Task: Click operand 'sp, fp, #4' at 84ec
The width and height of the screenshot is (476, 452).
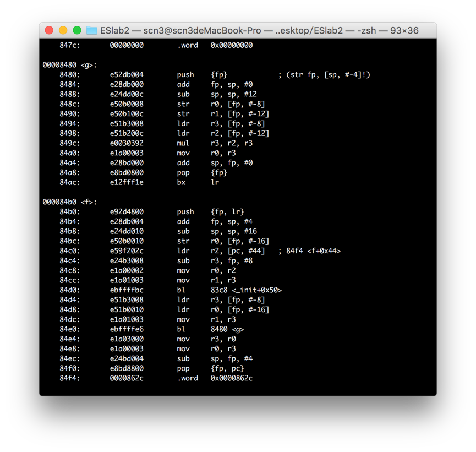Action: [232, 359]
